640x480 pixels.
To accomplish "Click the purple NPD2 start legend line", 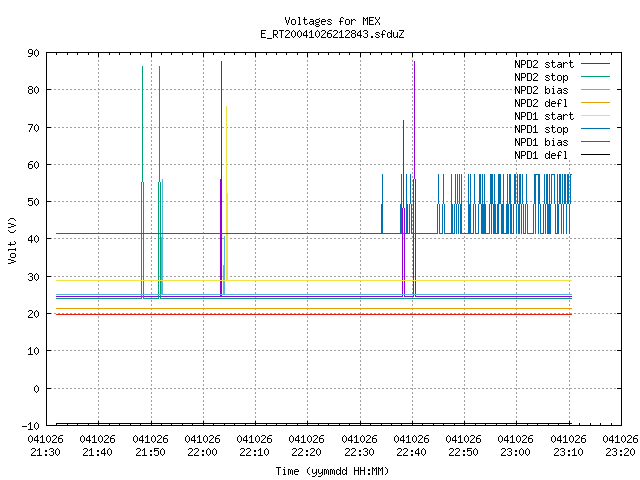I will point(595,64).
